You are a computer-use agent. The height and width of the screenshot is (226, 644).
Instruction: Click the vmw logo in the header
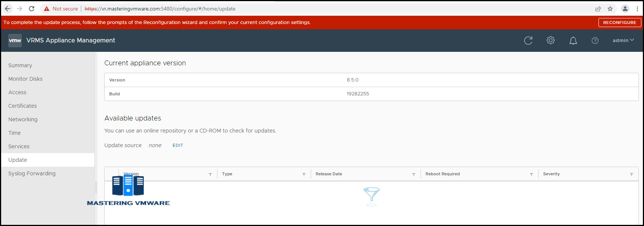click(x=15, y=41)
